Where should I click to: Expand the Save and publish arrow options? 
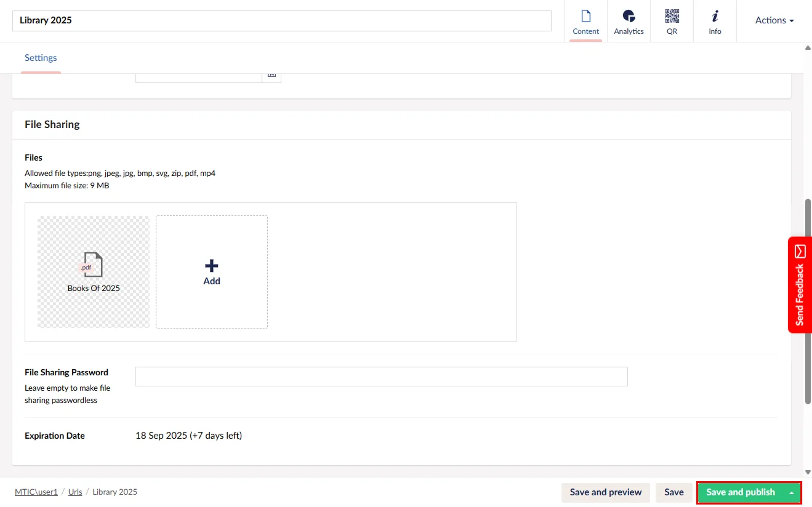792,493
